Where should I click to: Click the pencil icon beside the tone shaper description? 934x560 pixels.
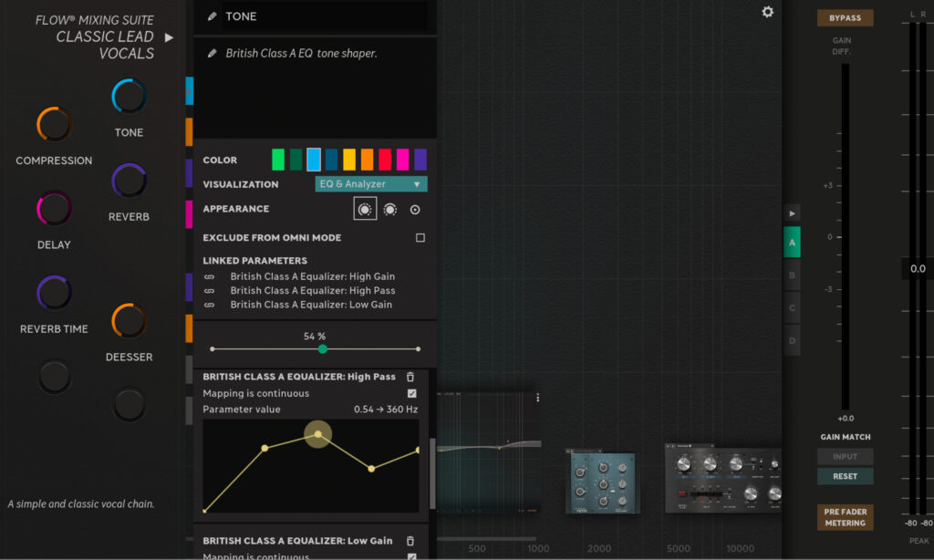pos(212,54)
